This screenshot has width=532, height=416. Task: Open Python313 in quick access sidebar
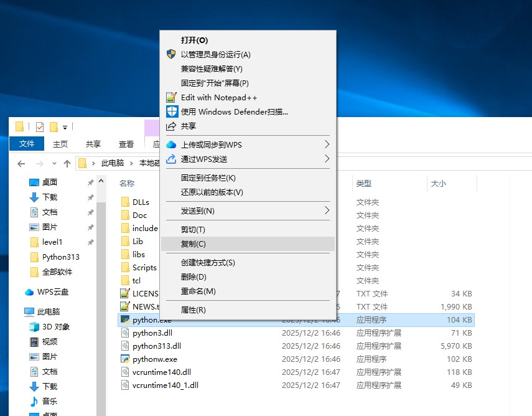pyautogui.click(x=61, y=257)
